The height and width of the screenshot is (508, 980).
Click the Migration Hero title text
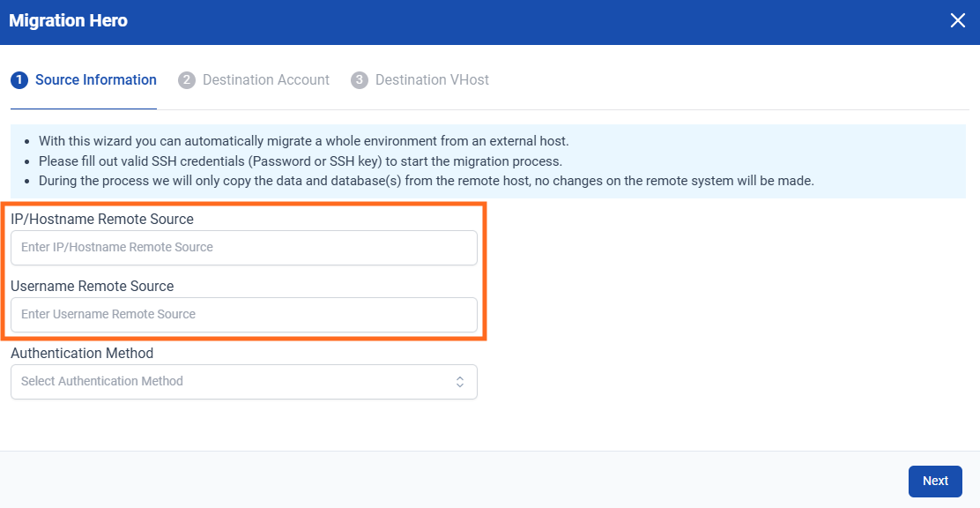pyautogui.click(x=69, y=21)
